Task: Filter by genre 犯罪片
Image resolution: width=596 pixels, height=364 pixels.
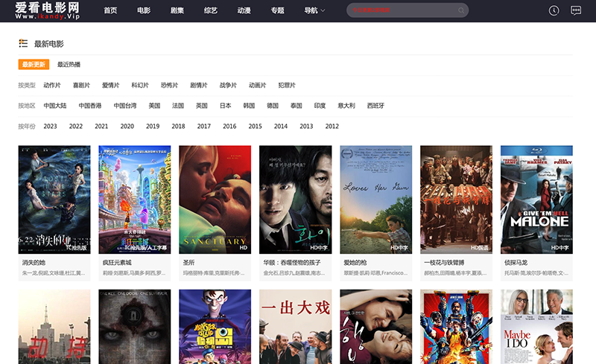Action: (x=287, y=85)
